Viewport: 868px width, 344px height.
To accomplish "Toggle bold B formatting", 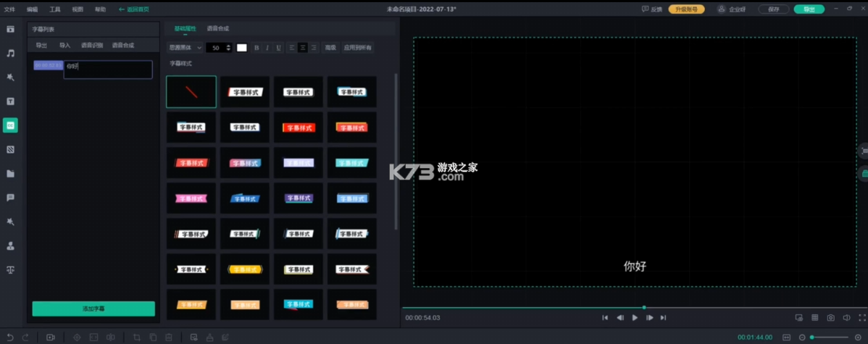I will (256, 48).
